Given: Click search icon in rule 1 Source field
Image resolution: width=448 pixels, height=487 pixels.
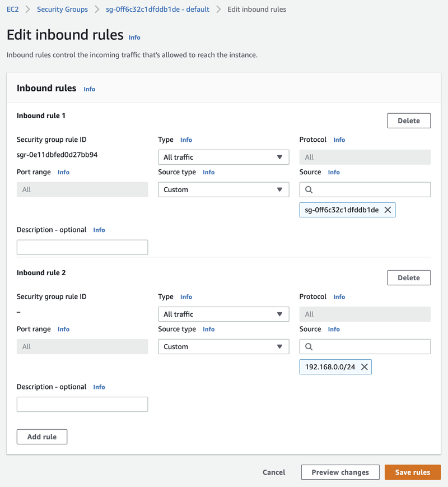Looking at the screenshot, I should 309,190.
